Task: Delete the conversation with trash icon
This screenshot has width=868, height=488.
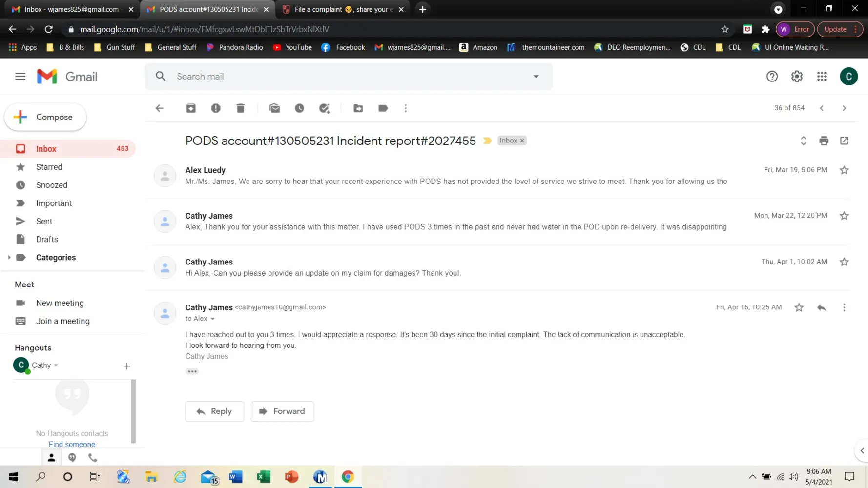Action: pyautogui.click(x=241, y=108)
